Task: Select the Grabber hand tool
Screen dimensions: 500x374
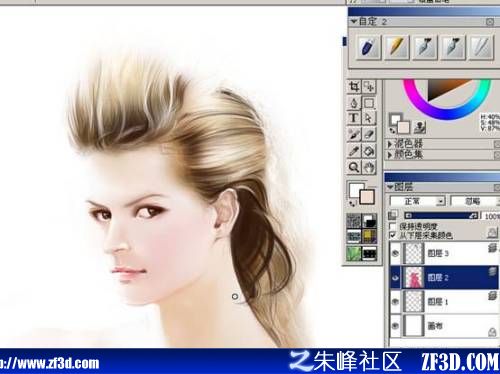Action: point(369,167)
